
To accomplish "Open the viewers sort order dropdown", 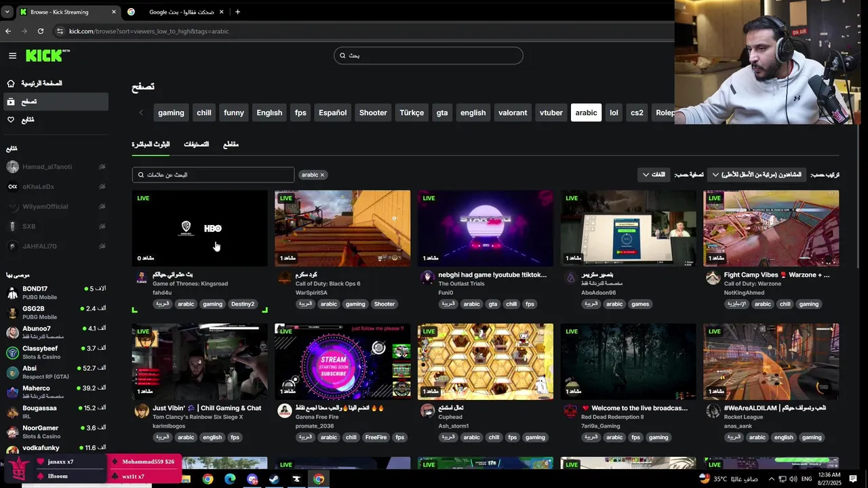I will [x=757, y=175].
